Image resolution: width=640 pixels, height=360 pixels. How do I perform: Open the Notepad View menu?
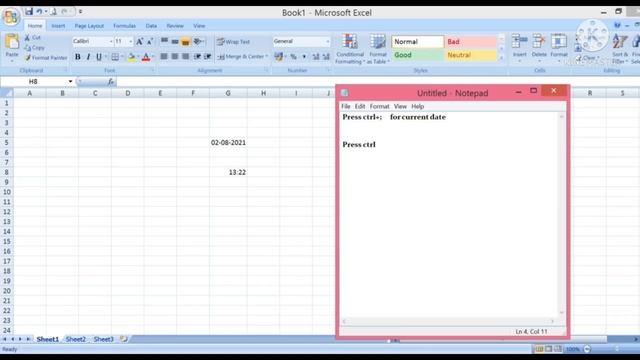pyautogui.click(x=400, y=106)
